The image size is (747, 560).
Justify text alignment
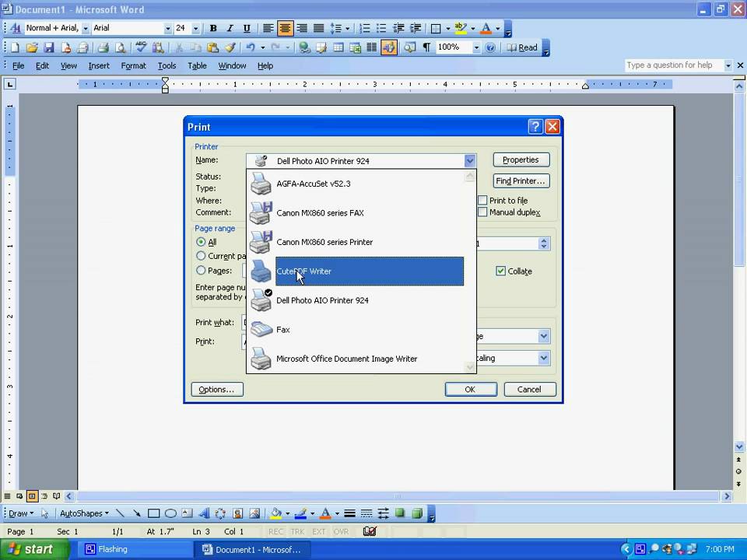[x=319, y=29]
